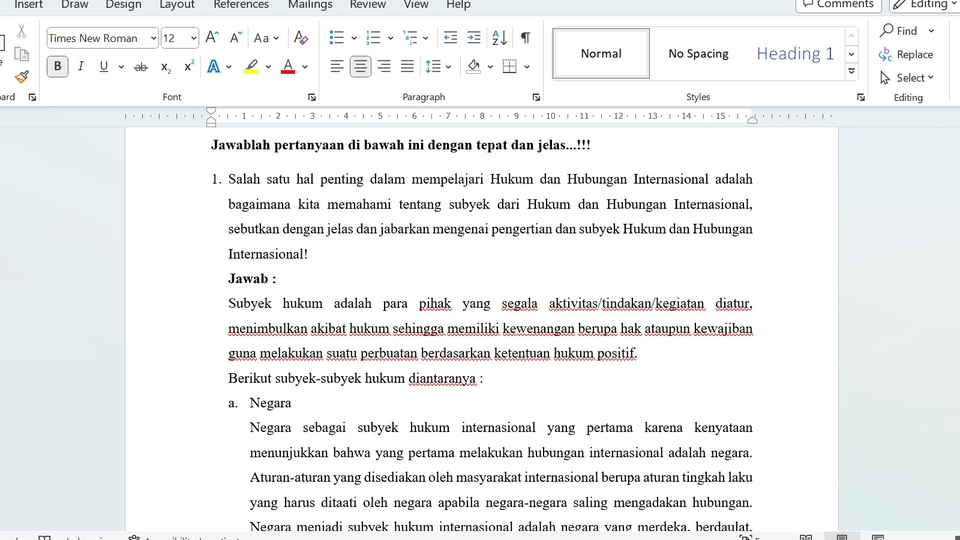Switch to the Layout tab
Viewport: 960px width, 540px height.
177,5
